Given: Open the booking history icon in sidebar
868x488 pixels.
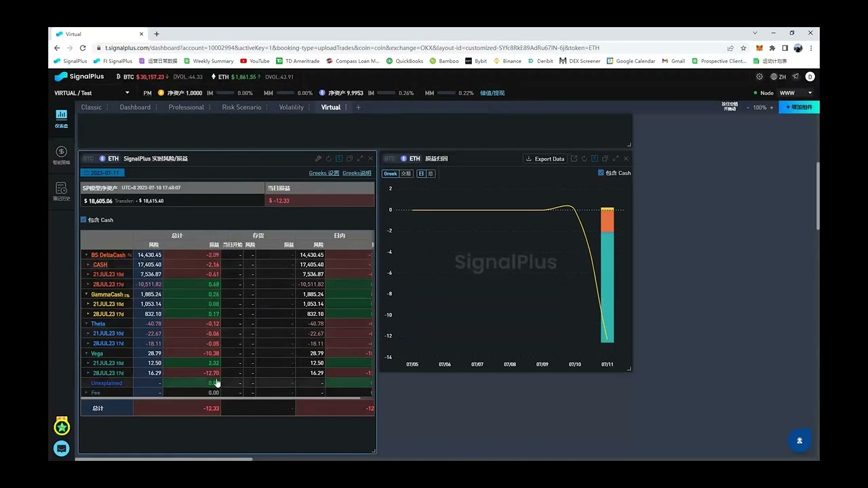Looking at the screenshot, I should [61, 188].
